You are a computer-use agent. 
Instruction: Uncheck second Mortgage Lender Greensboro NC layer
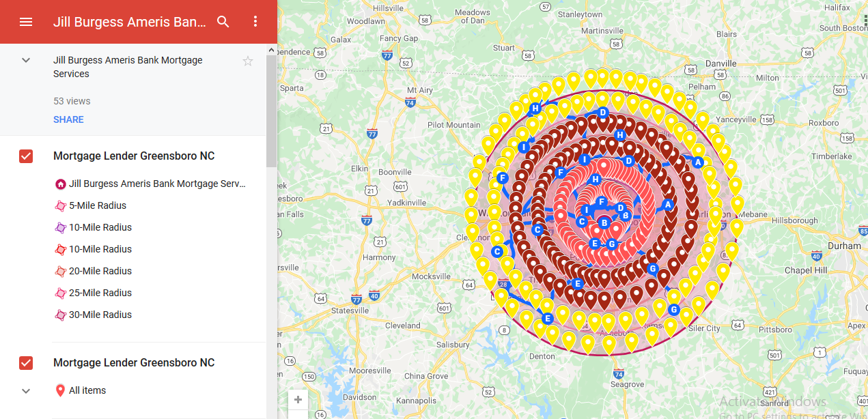[26, 363]
